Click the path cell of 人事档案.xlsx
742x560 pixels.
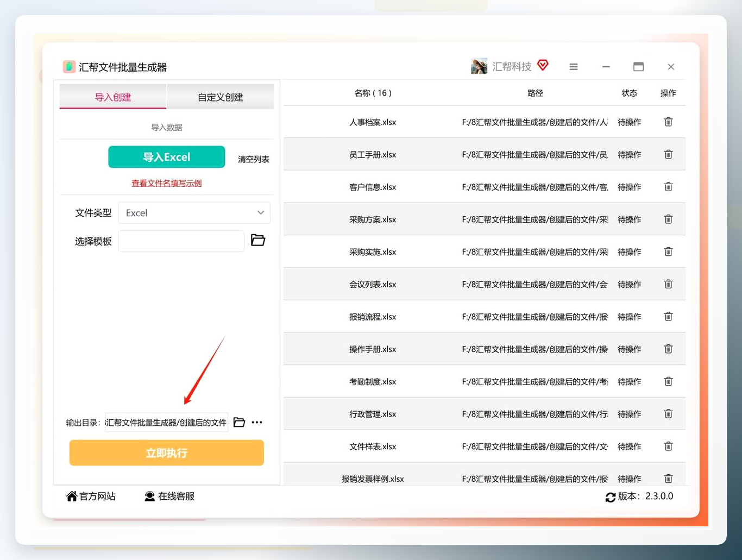(x=535, y=122)
